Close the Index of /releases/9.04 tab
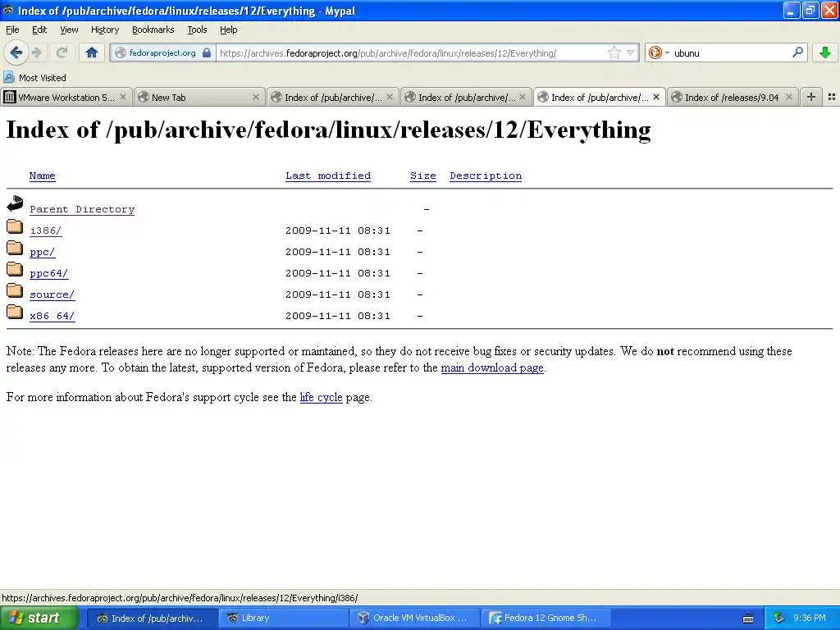Image resolution: width=840 pixels, height=630 pixels. [788, 97]
